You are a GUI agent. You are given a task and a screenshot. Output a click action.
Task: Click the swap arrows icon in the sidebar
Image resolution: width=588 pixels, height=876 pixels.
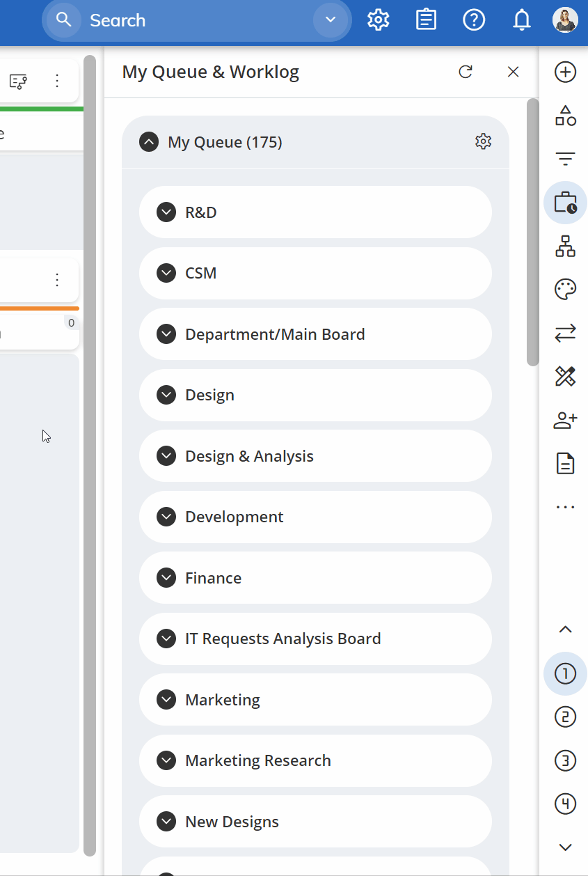565,333
